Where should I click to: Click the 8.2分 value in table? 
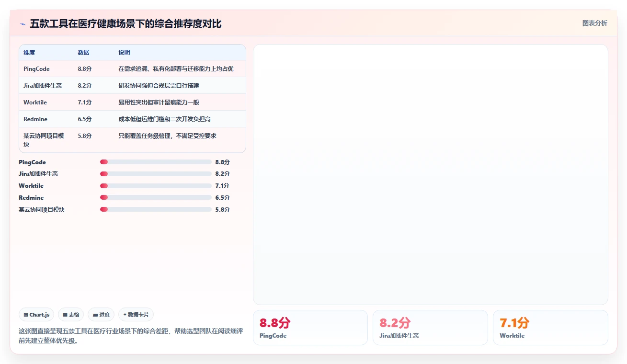click(x=84, y=86)
